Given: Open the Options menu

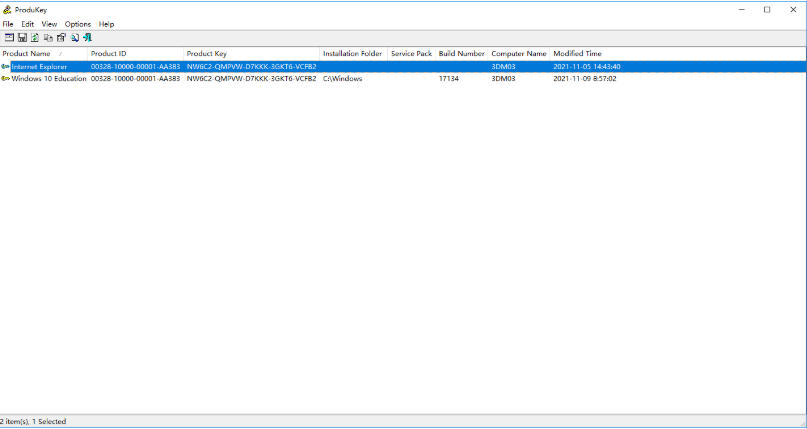Looking at the screenshot, I should 78,24.
